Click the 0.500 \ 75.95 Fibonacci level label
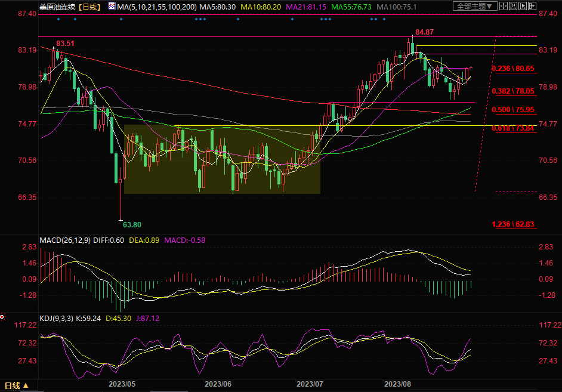 tap(512, 110)
